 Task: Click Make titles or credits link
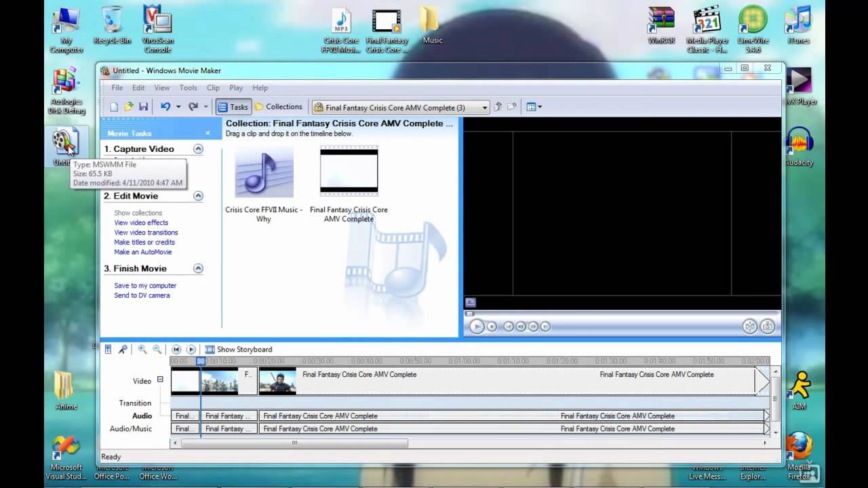tap(144, 242)
